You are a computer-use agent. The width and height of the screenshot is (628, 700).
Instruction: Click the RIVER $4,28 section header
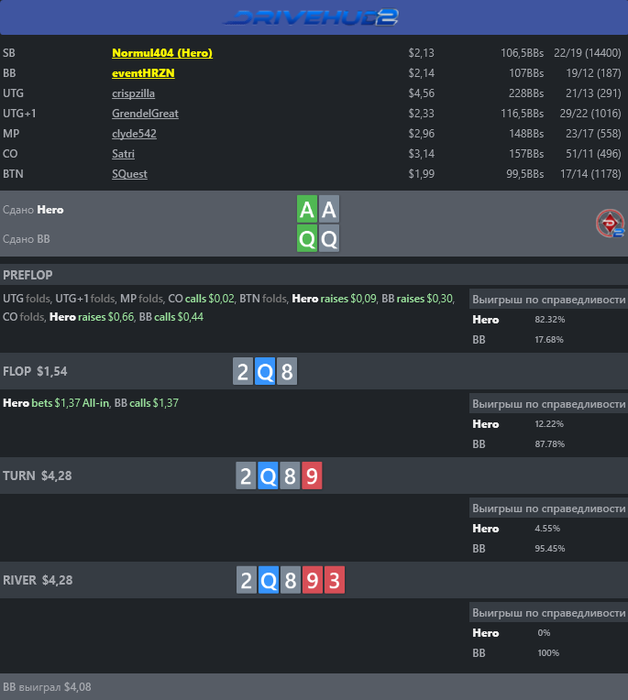click(x=38, y=580)
